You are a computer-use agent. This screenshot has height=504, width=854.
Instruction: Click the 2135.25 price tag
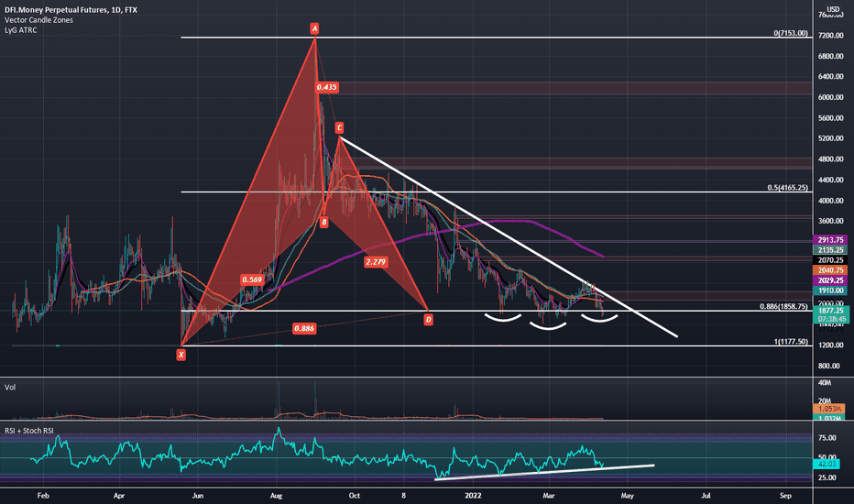(x=830, y=250)
